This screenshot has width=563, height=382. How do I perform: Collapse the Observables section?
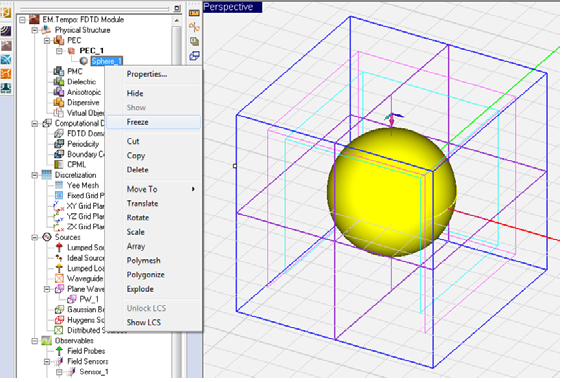(34, 341)
